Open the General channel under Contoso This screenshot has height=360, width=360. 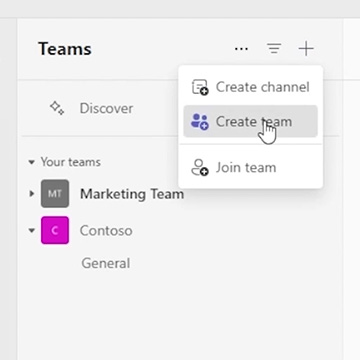pyautogui.click(x=106, y=263)
